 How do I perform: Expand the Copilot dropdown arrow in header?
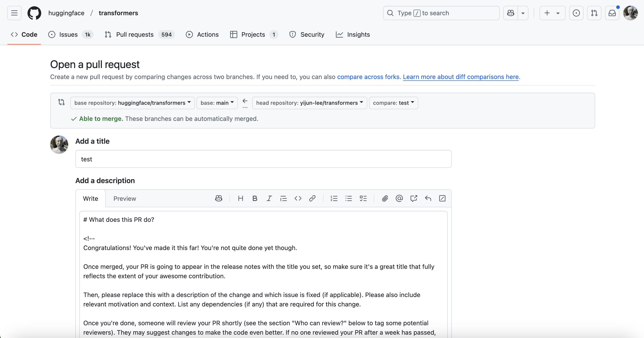(523, 13)
